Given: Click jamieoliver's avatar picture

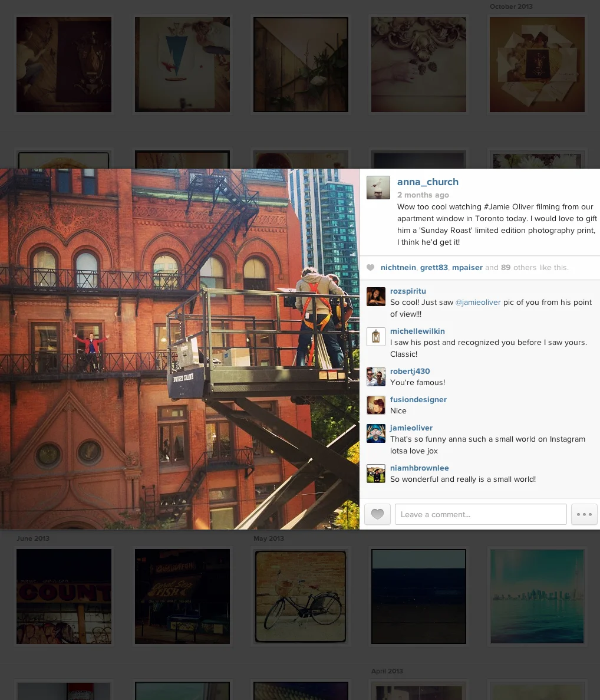Looking at the screenshot, I should pos(375,433).
